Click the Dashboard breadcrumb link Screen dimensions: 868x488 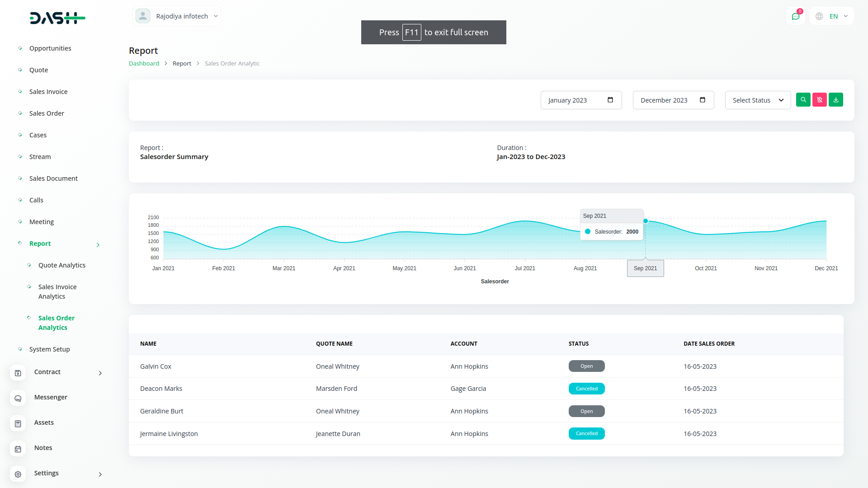point(144,63)
